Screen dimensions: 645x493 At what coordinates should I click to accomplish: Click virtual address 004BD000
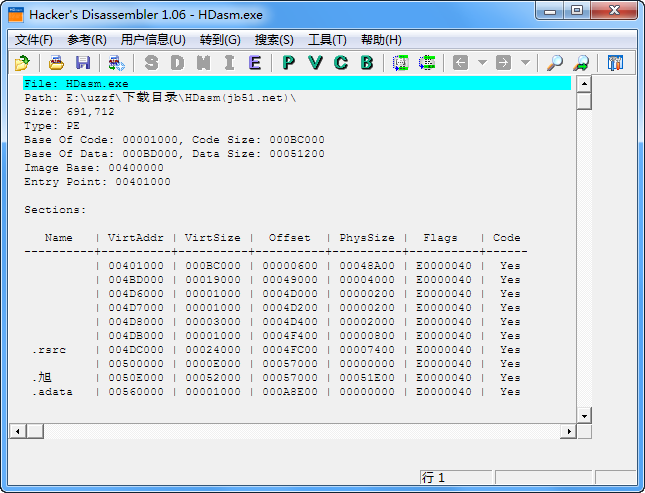(x=136, y=279)
